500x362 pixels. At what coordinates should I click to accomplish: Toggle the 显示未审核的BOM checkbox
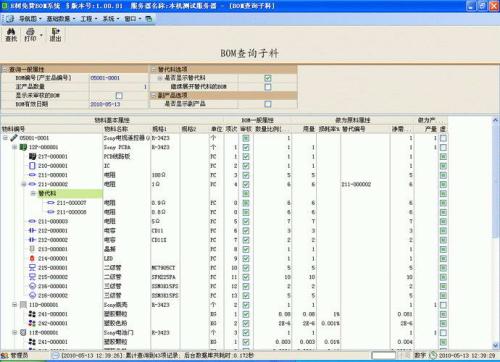point(119,95)
